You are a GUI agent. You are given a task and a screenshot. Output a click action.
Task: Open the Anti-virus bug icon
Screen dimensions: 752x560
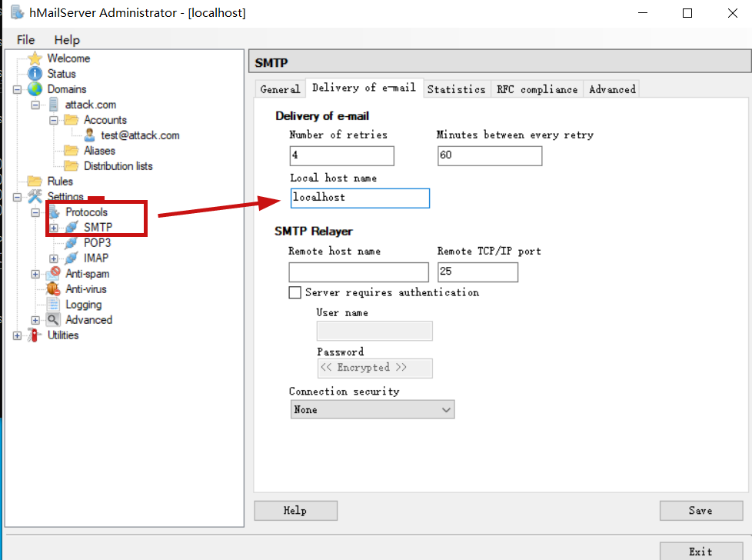click(x=53, y=289)
